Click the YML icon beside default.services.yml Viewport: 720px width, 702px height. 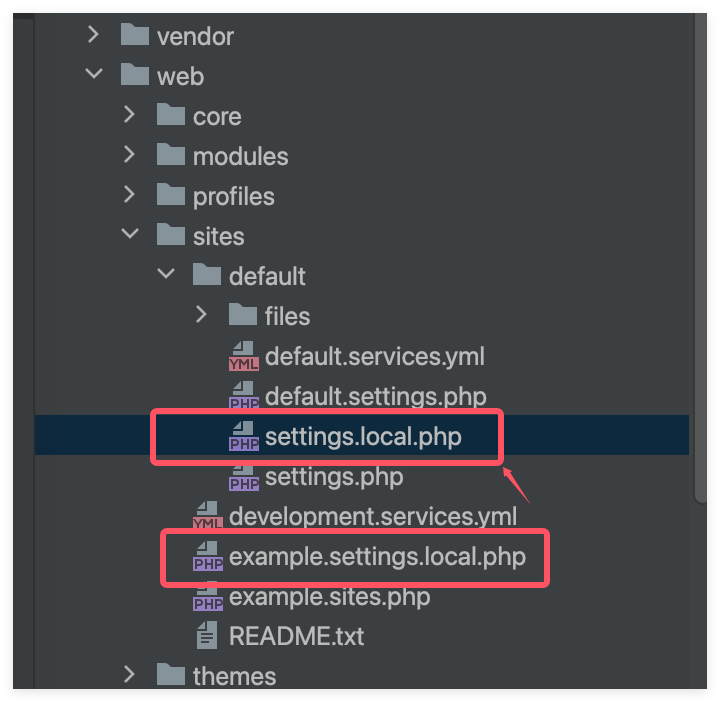[244, 357]
